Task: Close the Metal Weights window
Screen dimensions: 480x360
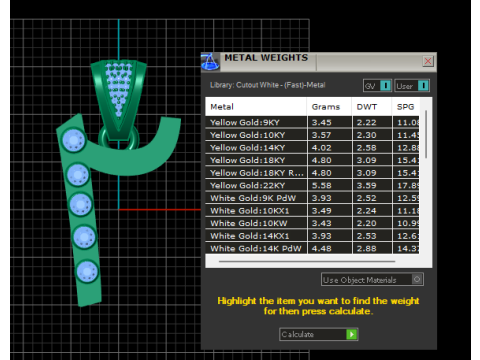Action: click(428, 61)
